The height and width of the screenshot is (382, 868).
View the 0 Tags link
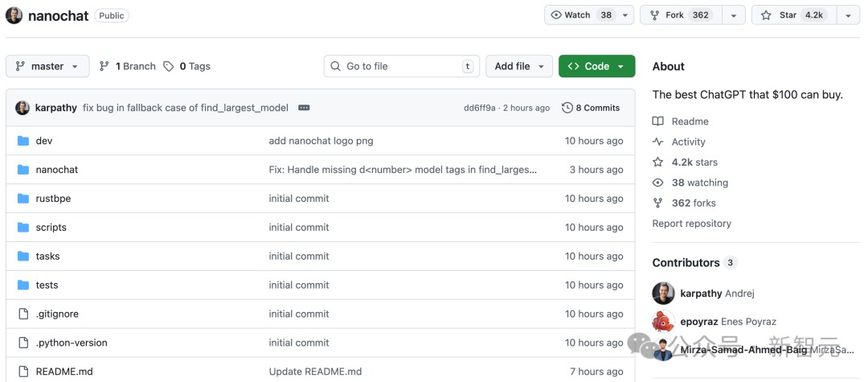click(187, 67)
